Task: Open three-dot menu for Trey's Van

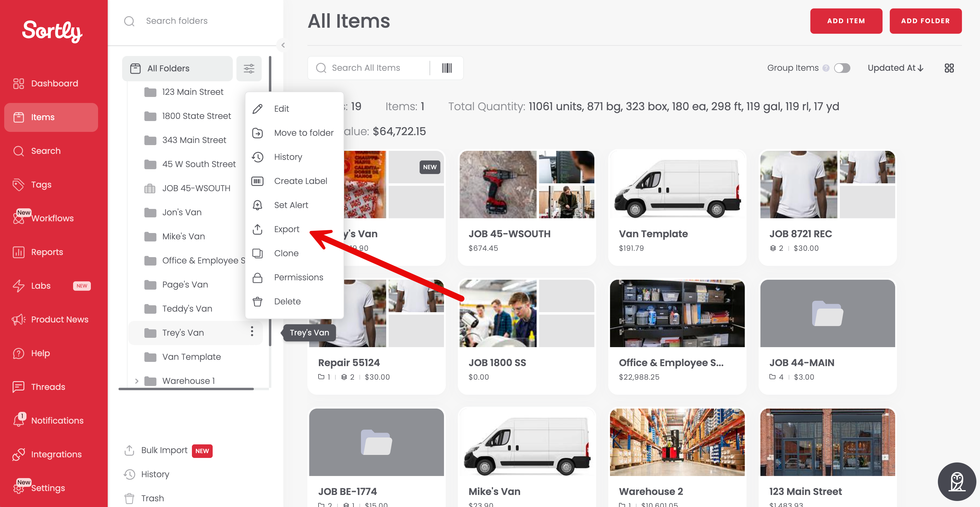Action: pos(252,331)
